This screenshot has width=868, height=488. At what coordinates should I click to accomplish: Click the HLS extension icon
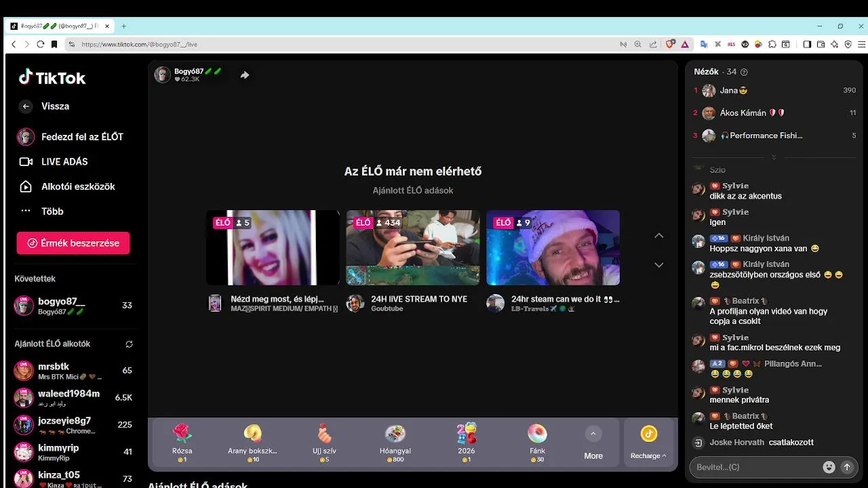click(731, 44)
